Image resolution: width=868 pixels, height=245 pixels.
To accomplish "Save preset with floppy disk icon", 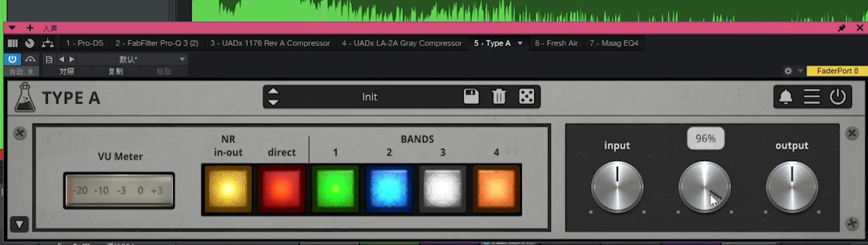I will tap(471, 96).
